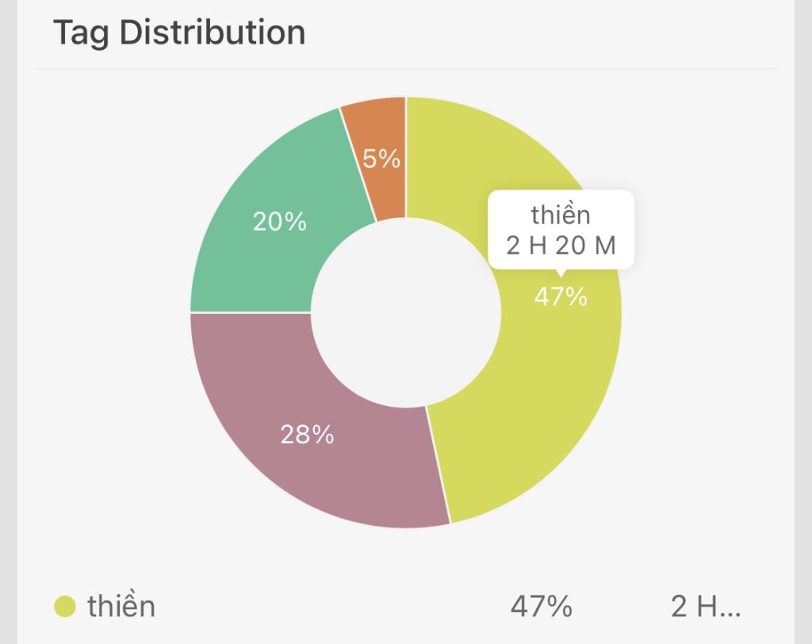812x644 pixels.
Task: Click the thiền title in the tooltip
Action: coord(561,214)
